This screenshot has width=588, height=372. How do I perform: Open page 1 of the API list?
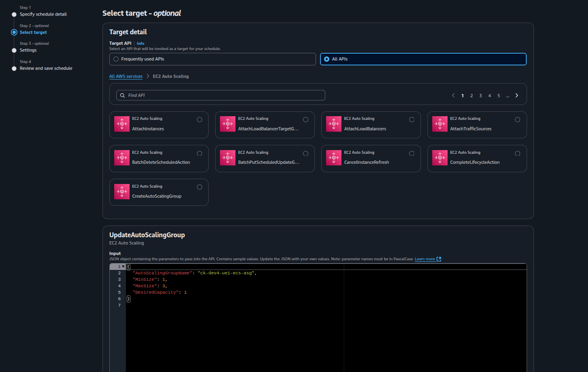[x=462, y=96]
